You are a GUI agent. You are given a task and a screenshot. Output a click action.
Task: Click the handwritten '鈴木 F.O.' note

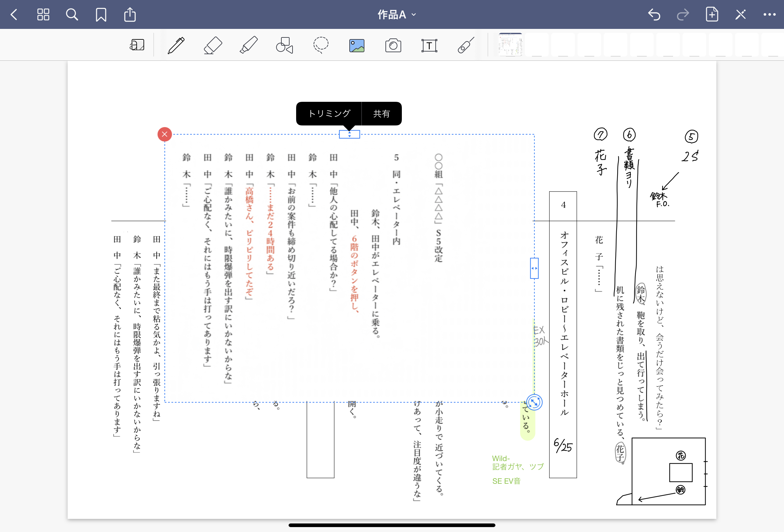[x=660, y=199]
